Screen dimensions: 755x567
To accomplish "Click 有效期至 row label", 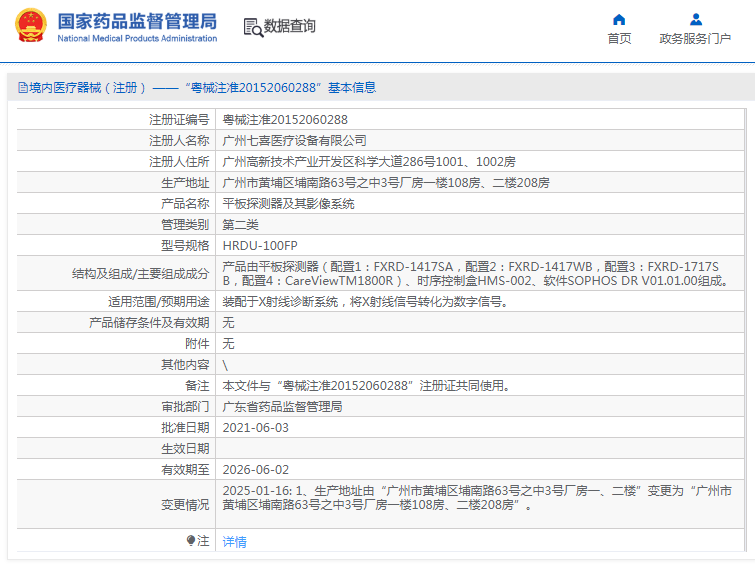I will coord(185,470).
